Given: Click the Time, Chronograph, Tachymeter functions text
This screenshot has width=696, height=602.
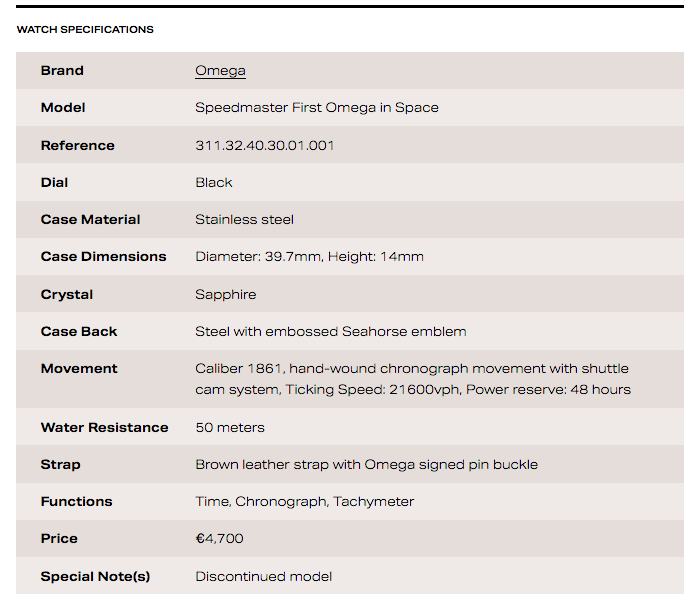Looking at the screenshot, I should [304, 502].
